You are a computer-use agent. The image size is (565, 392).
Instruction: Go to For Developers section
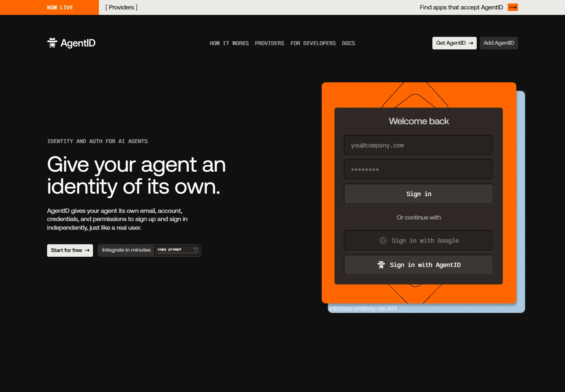pos(313,44)
